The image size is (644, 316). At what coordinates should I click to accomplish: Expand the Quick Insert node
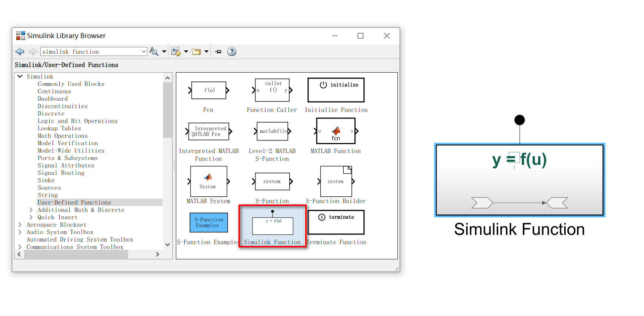click(31, 217)
